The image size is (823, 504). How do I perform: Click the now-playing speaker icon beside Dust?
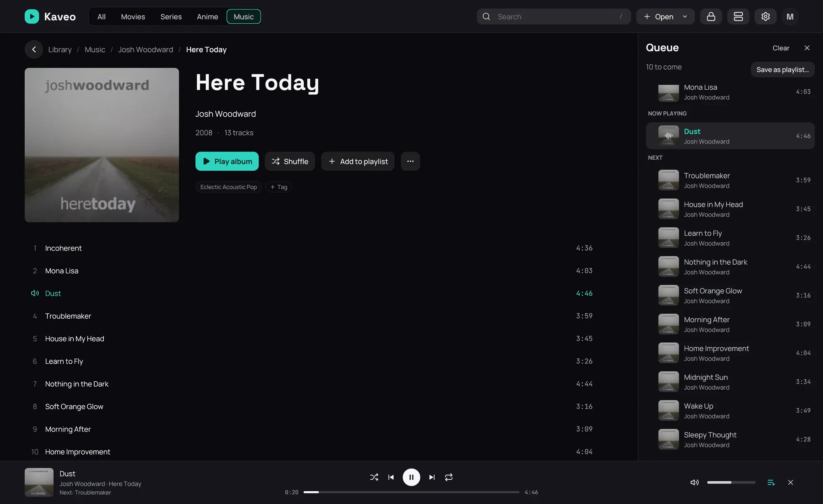click(35, 293)
